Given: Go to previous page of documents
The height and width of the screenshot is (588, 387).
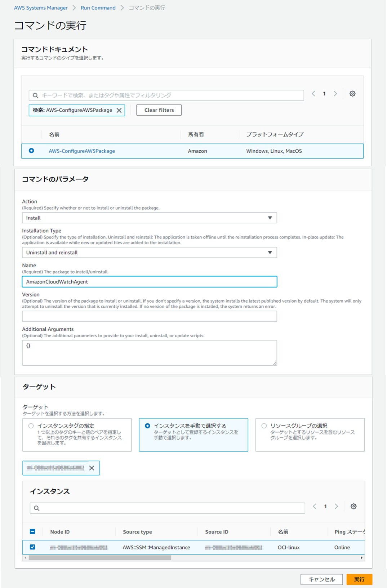Looking at the screenshot, I should 313,94.
